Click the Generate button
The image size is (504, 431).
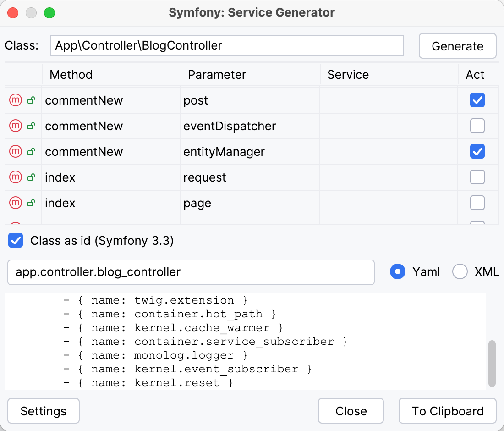pos(457,46)
